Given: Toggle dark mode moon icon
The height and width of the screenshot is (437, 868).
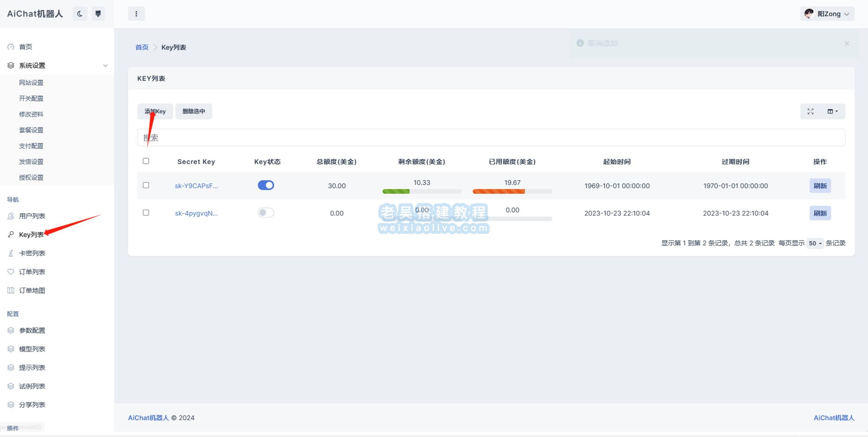Looking at the screenshot, I should (80, 14).
